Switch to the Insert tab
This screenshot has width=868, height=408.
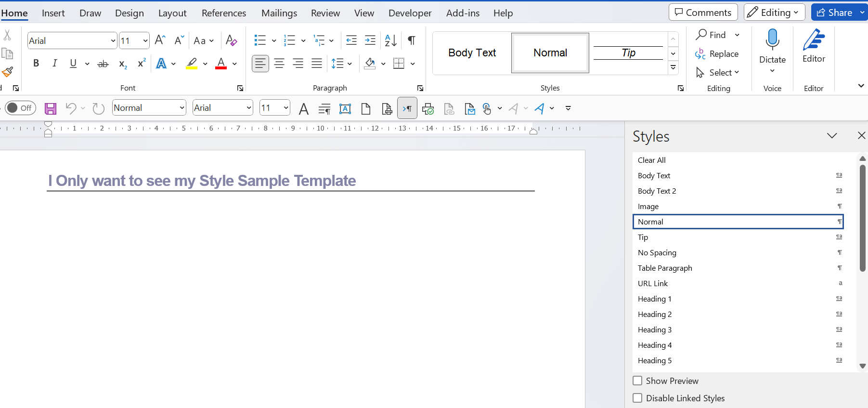coord(53,13)
